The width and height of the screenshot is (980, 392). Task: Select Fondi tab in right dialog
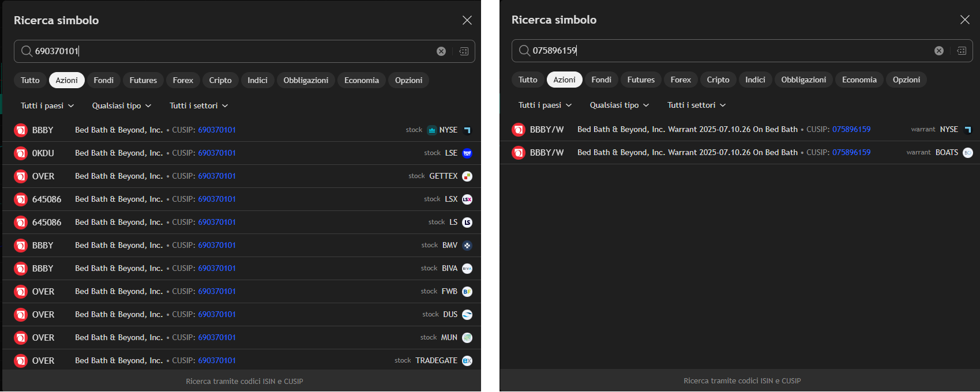point(602,80)
